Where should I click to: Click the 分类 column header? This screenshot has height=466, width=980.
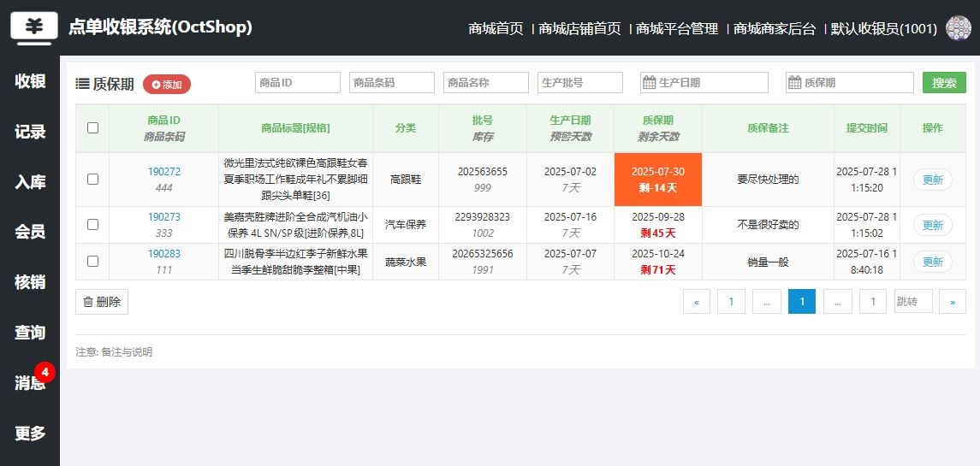(x=406, y=128)
